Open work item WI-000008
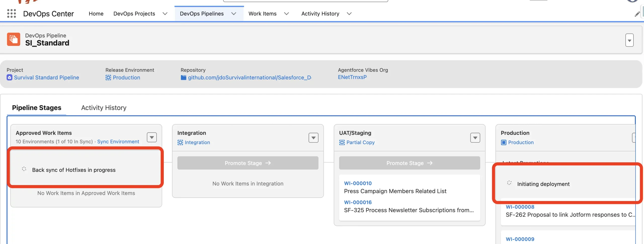Image resolution: width=644 pixels, height=244 pixels. [x=520, y=207]
